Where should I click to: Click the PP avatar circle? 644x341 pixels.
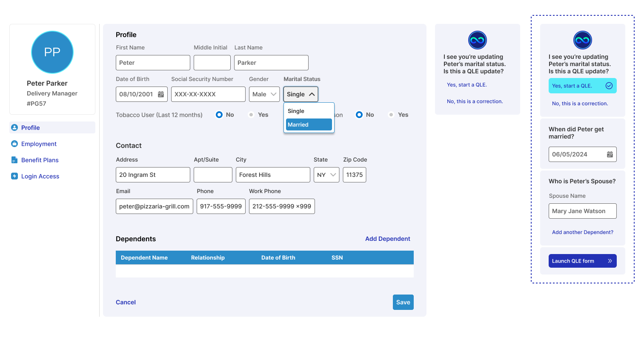coord(52,52)
